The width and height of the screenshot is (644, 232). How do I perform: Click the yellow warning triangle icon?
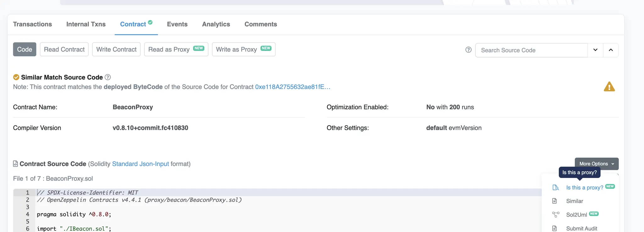(609, 87)
